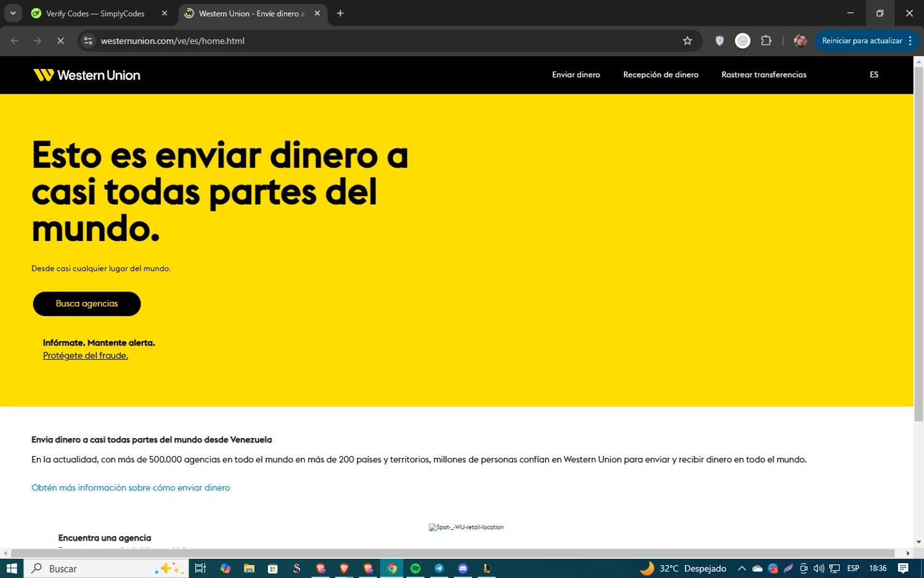Open the Windows Start menu
Screen dimensions: 924x578
11,568
